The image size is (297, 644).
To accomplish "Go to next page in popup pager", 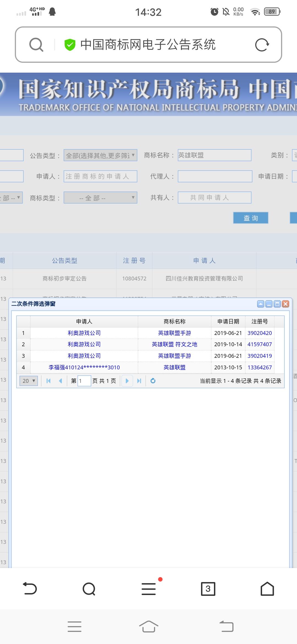I will click(x=127, y=381).
